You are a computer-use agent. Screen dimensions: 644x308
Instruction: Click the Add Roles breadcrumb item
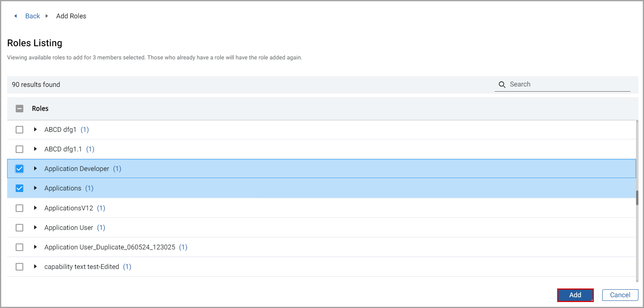pyautogui.click(x=71, y=16)
